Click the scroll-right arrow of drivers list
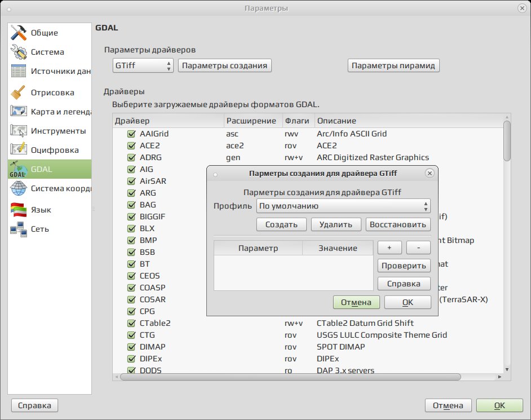 tap(500, 377)
